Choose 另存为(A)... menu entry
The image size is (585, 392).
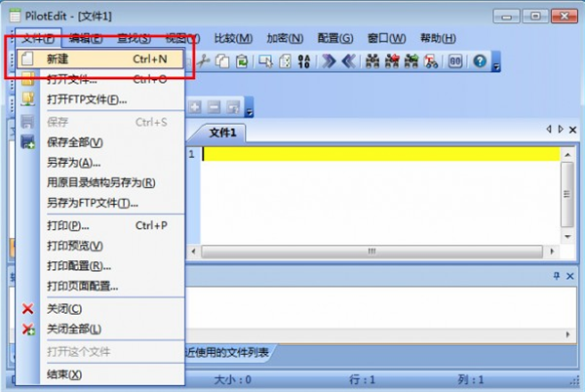tap(100, 162)
